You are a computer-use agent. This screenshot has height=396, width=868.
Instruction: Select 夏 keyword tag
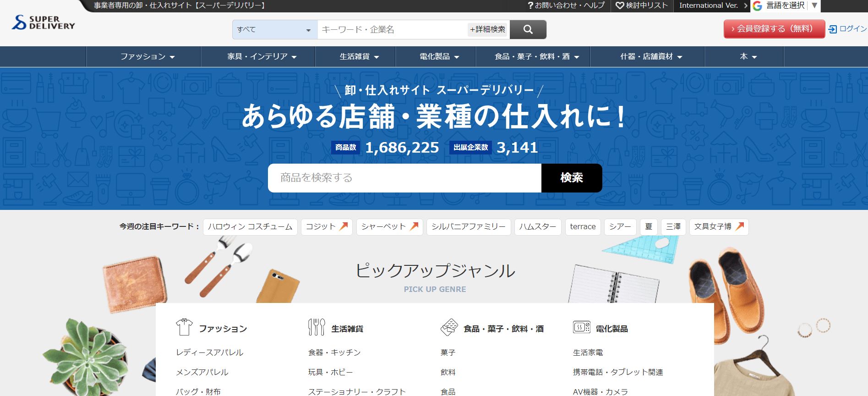coord(649,226)
